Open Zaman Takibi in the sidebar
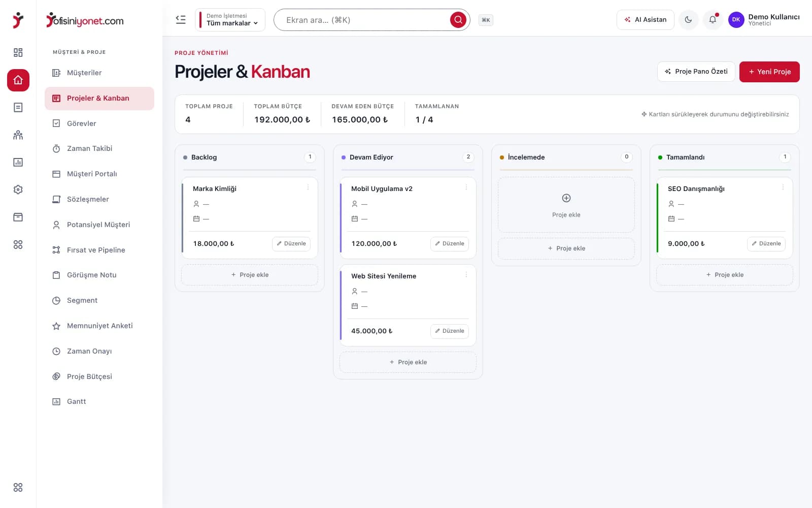This screenshot has width=812, height=508. [99, 148]
